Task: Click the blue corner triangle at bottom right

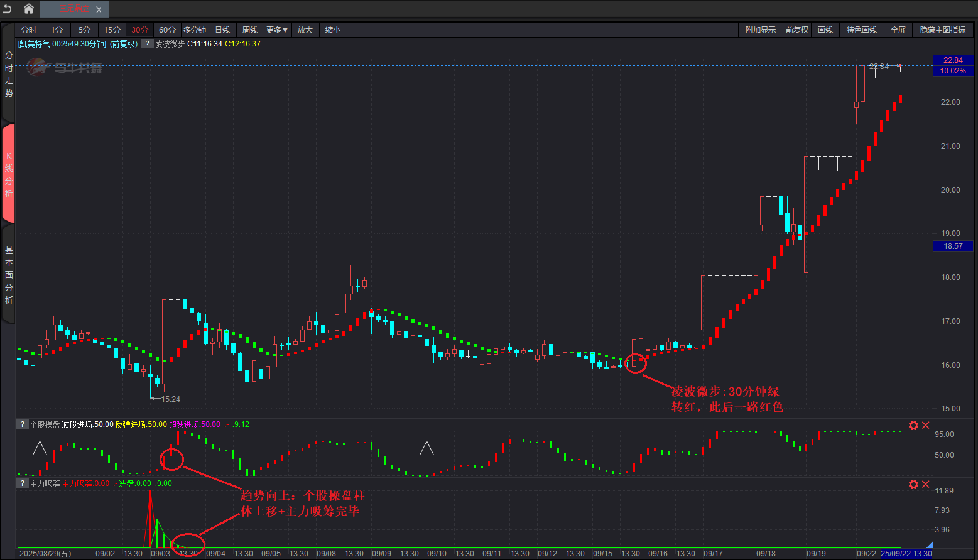Action: click(x=930, y=546)
